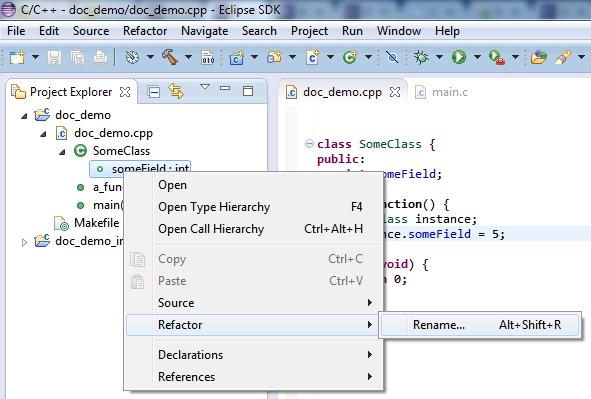The width and height of the screenshot is (591, 399).
Task: Select the SomeClass item in tree
Action: [121, 151]
